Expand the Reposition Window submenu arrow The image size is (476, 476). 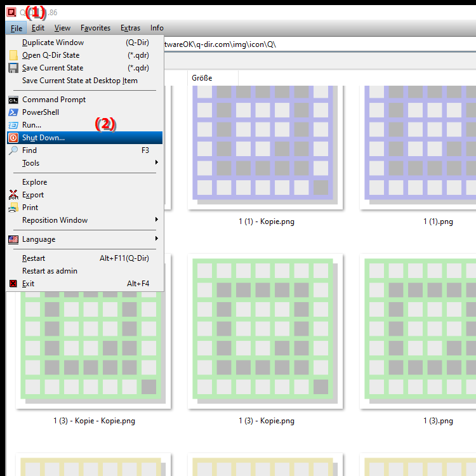tap(156, 220)
